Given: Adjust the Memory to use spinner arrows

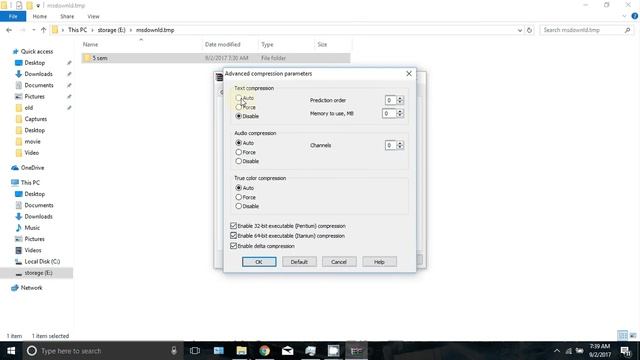Looking at the screenshot, I should pyautogui.click(x=400, y=113).
